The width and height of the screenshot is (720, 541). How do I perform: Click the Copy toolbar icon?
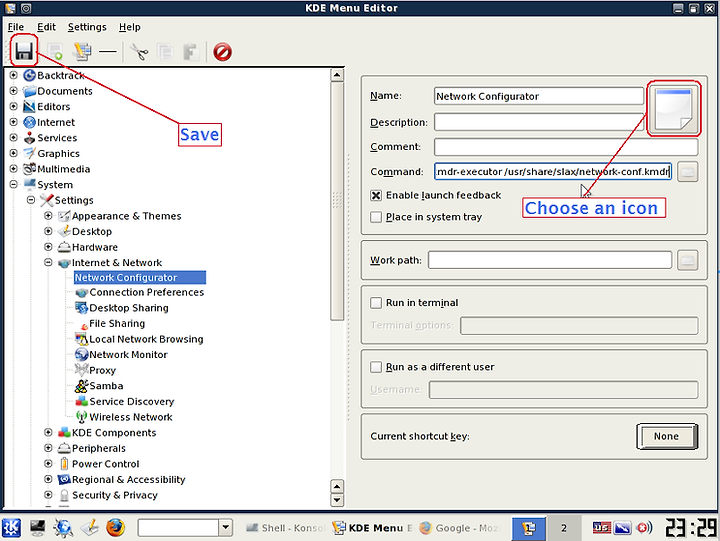coord(165,51)
